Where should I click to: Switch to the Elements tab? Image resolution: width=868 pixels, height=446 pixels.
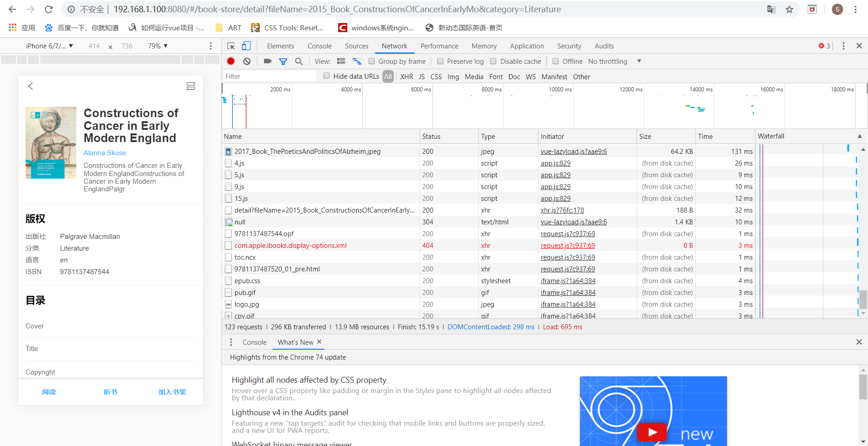[x=280, y=46]
